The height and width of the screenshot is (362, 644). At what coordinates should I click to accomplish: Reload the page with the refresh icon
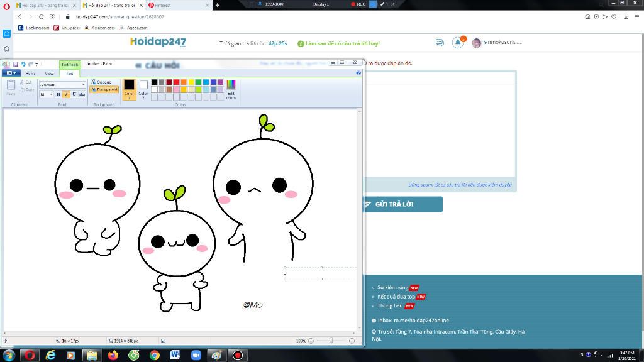point(41,17)
